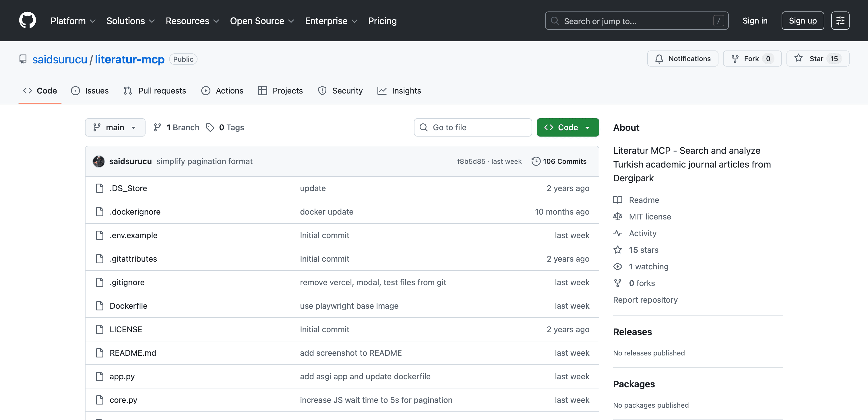
Task: Open the .env.example file
Action: (133, 235)
